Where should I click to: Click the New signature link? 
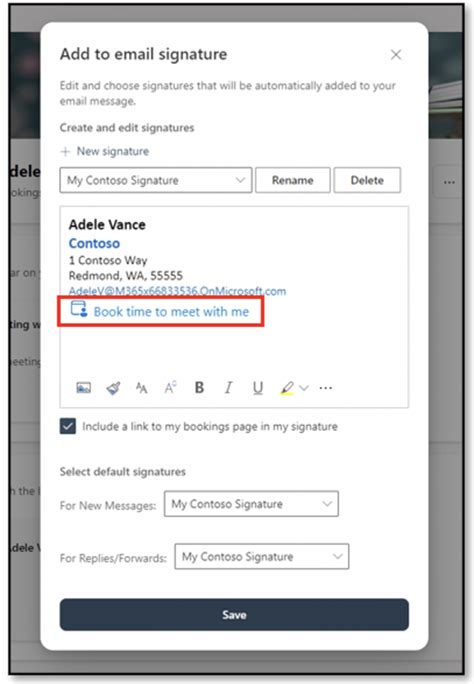click(113, 151)
